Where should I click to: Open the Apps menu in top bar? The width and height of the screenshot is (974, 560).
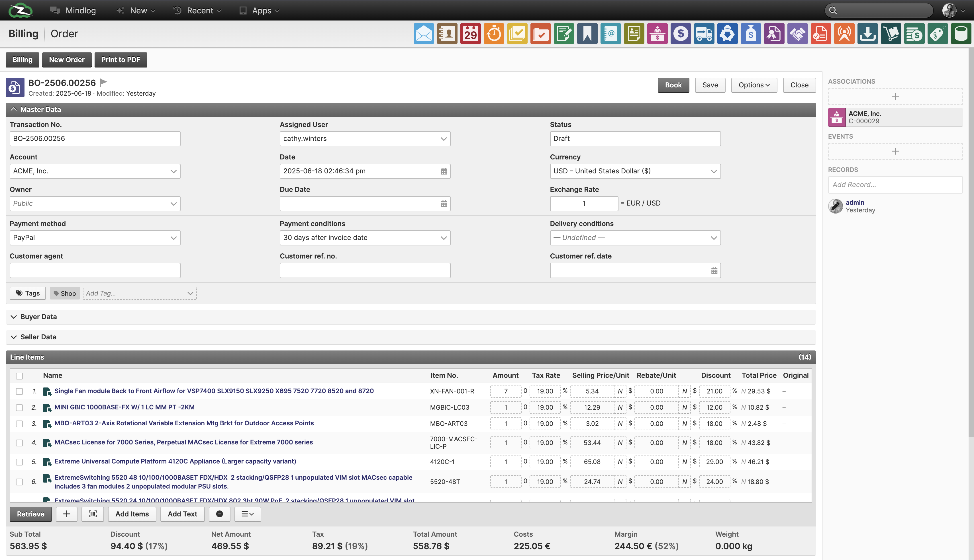click(x=259, y=10)
